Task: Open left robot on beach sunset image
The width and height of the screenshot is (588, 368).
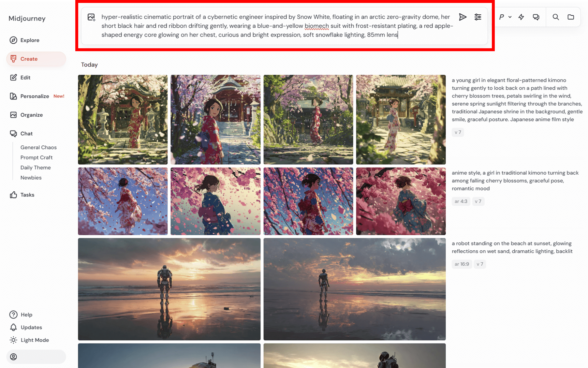Action: pos(169,289)
